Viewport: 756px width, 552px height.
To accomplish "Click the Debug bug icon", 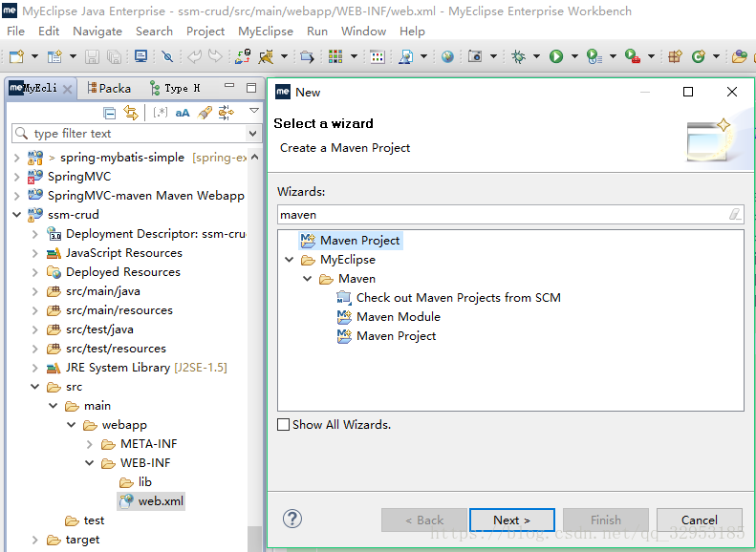I will point(519,56).
